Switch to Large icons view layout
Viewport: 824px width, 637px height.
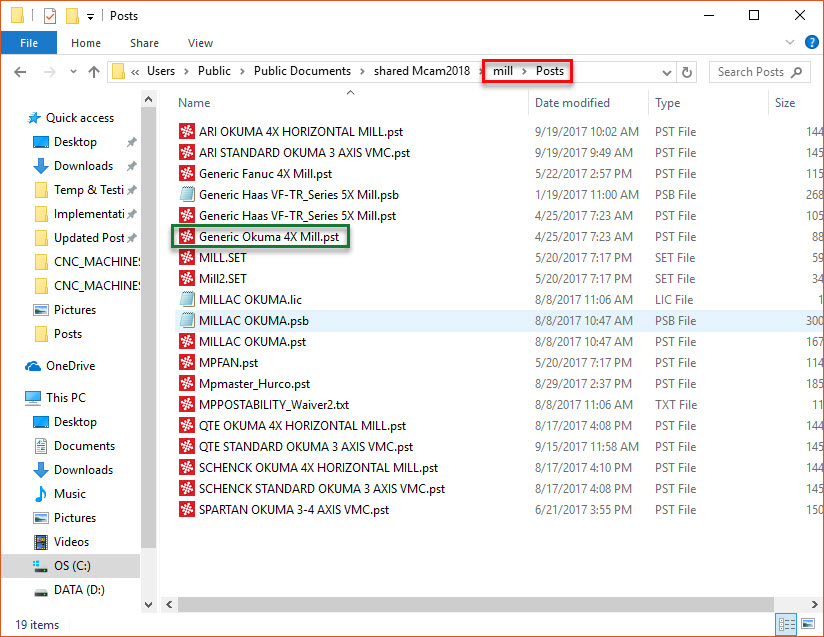(x=808, y=624)
